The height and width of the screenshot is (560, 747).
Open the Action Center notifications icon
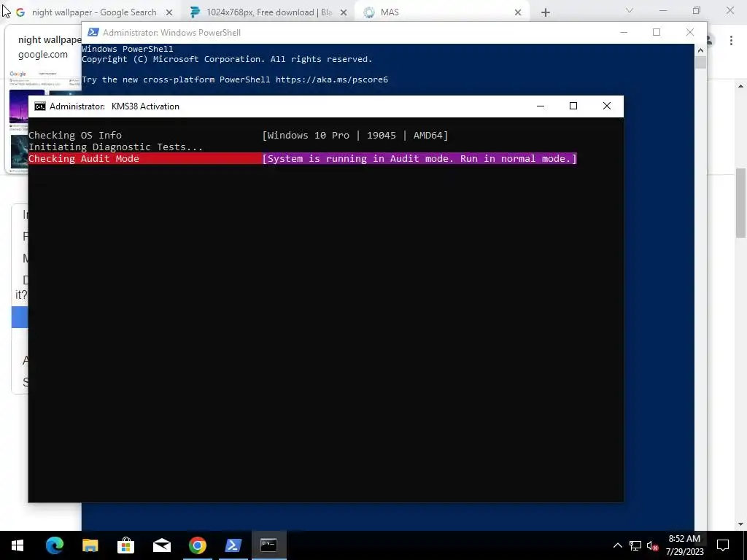pyautogui.click(x=723, y=545)
